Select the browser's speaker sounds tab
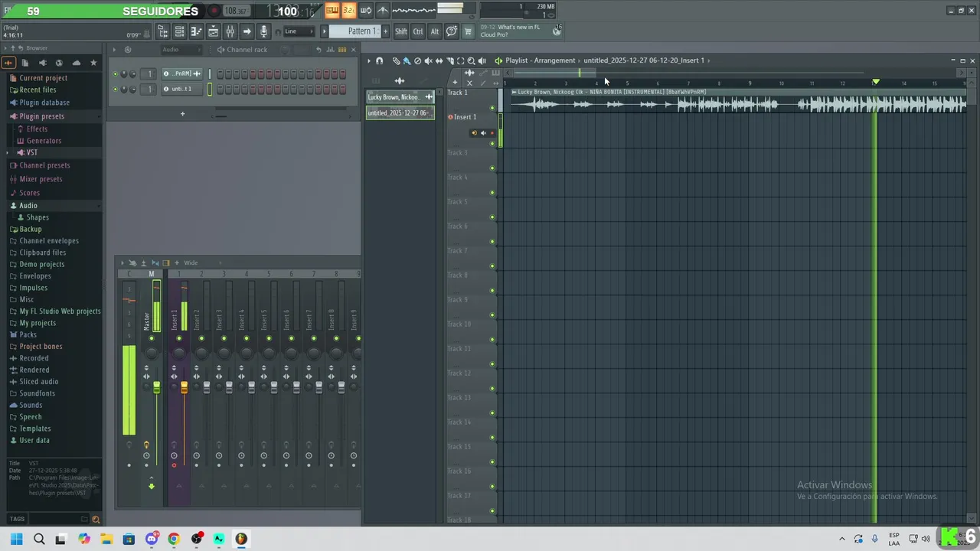The image size is (980, 551). (x=42, y=63)
